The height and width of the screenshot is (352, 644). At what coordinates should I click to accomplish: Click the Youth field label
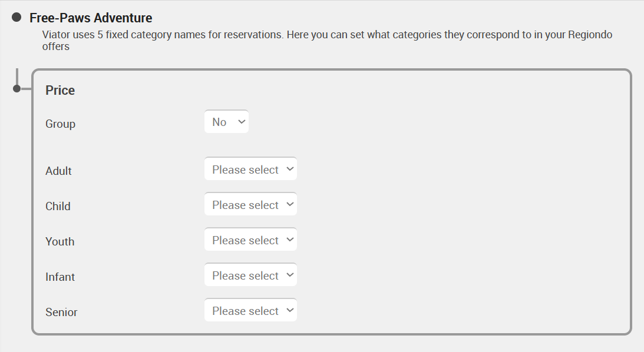[60, 241]
